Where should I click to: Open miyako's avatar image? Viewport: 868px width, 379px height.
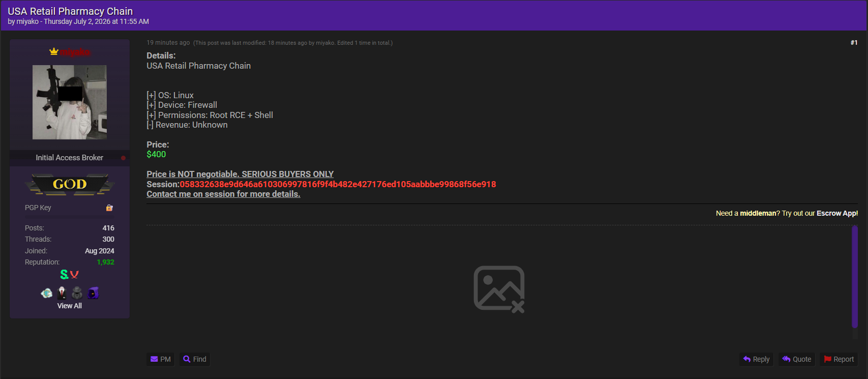(70, 102)
